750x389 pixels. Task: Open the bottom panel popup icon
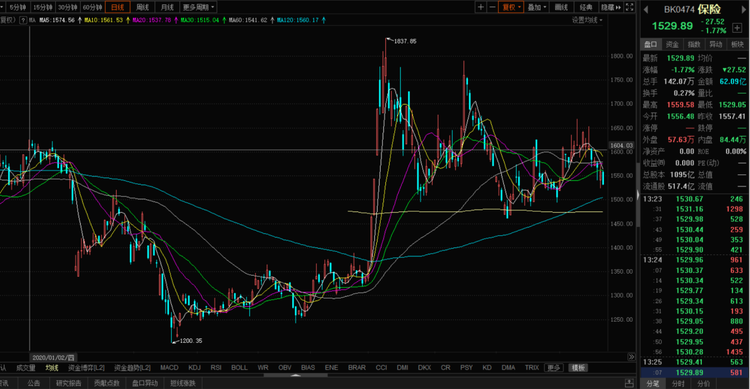(629, 383)
